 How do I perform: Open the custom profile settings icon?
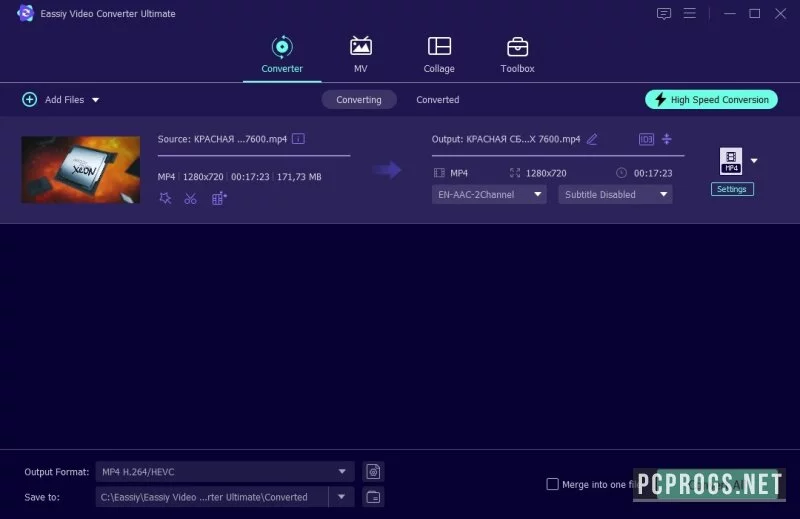(x=373, y=472)
